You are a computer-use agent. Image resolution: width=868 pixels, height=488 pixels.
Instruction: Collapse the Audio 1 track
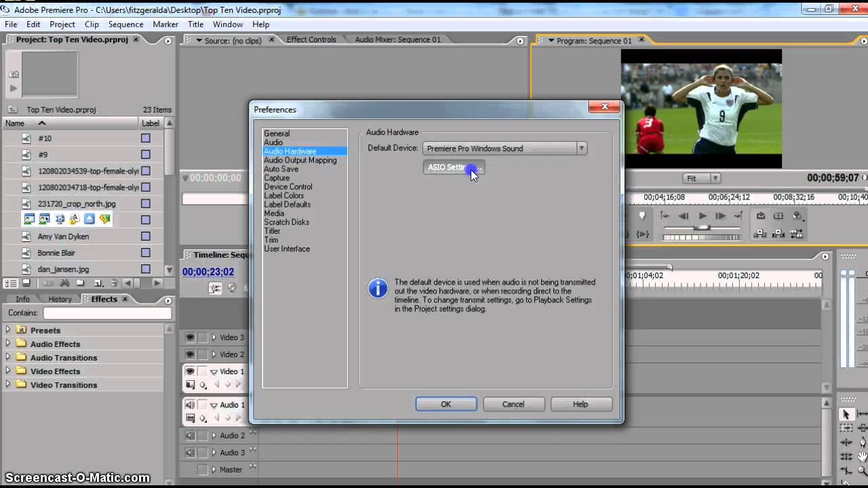tap(214, 405)
